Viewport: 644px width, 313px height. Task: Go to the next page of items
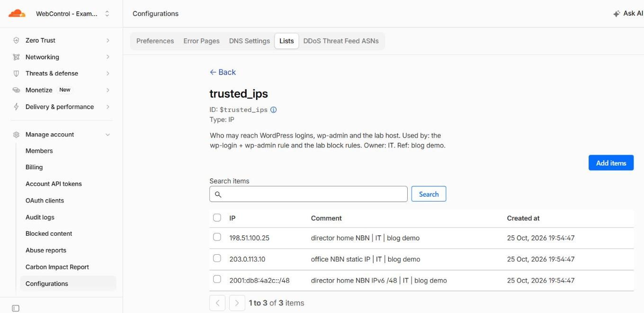237,303
